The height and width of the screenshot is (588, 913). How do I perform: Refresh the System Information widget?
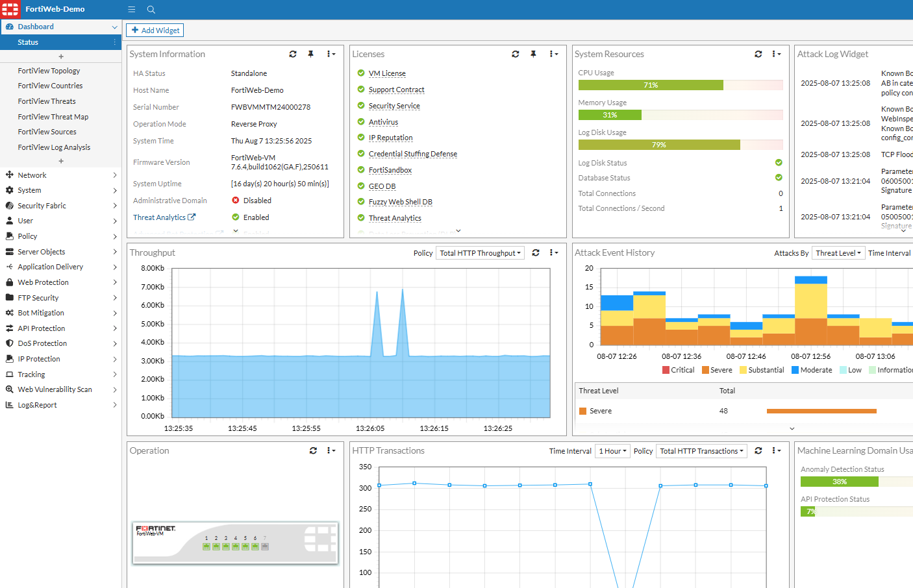click(x=293, y=54)
